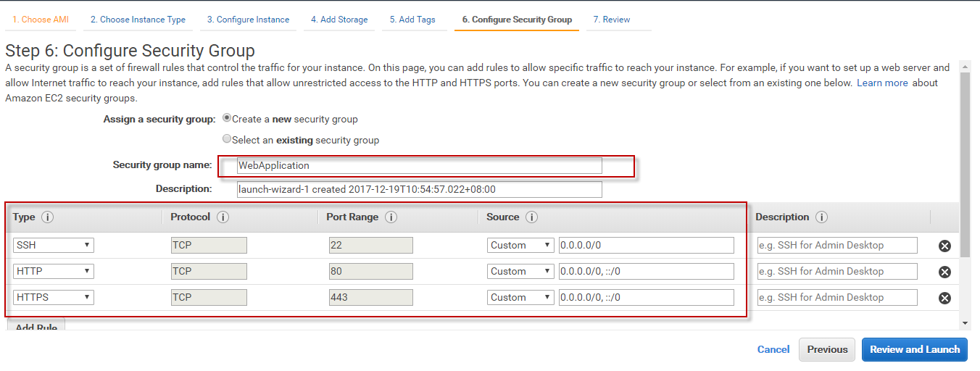Delete the HTTP rule using X icon
The height and width of the screenshot is (371, 980).
pyautogui.click(x=944, y=272)
